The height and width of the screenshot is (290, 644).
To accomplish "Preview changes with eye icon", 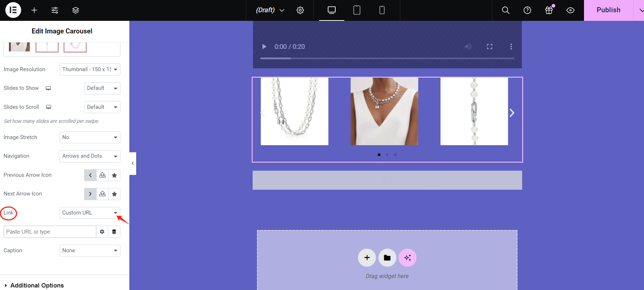I will pyautogui.click(x=570, y=10).
